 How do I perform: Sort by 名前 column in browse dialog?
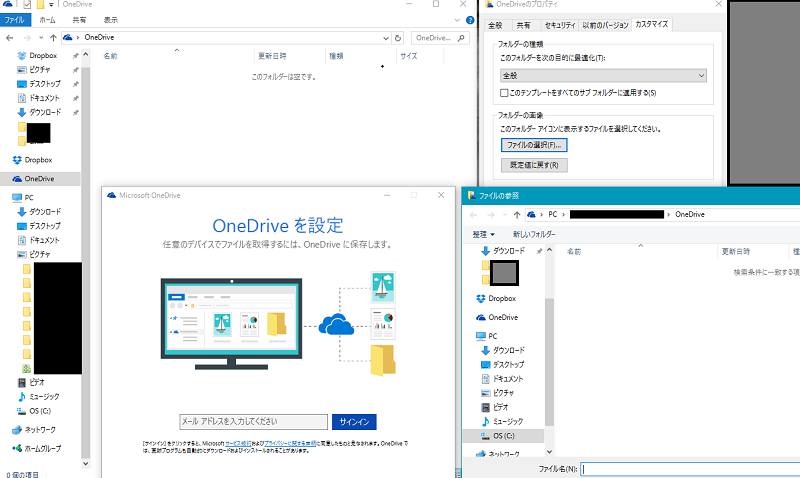point(574,251)
